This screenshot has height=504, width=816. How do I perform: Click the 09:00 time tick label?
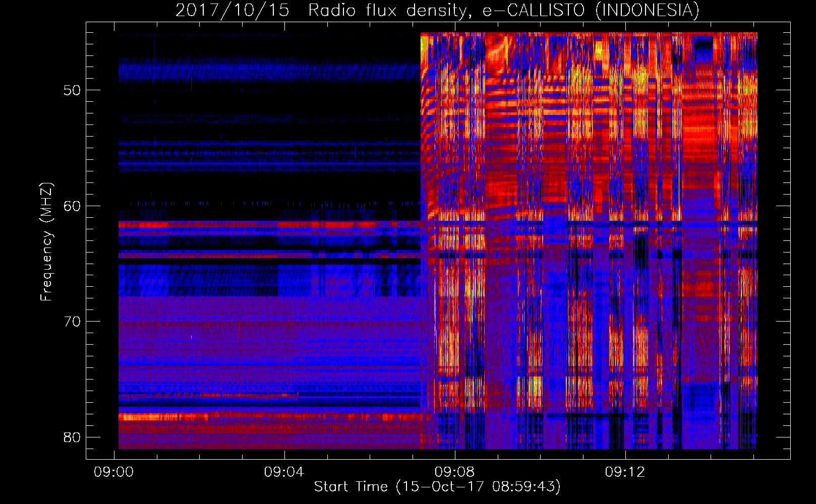pos(114,472)
